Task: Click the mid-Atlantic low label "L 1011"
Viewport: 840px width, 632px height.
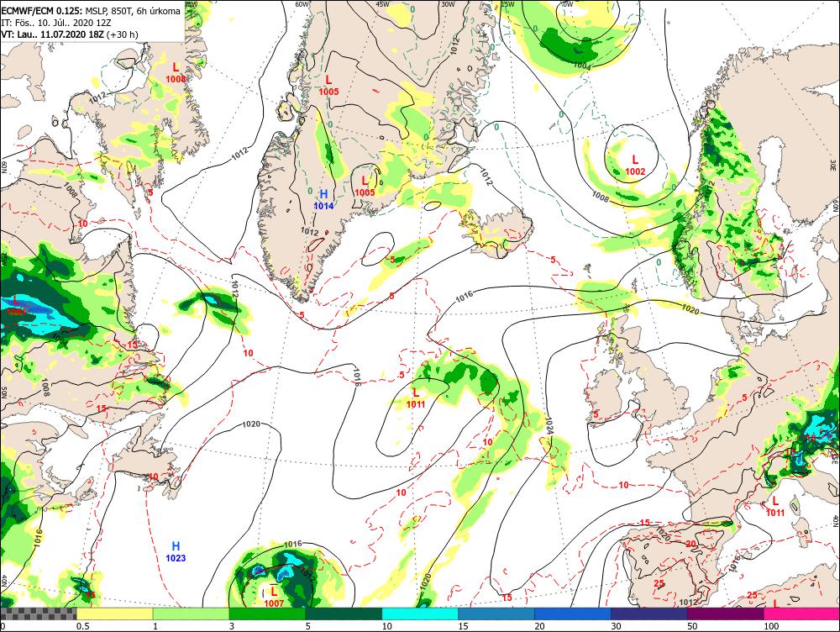Action: [x=416, y=398]
